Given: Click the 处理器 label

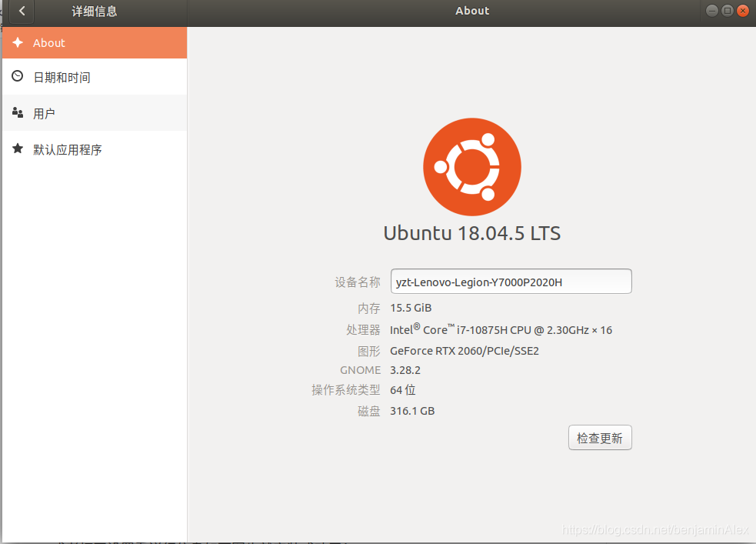Looking at the screenshot, I should [x=363, y=330].
